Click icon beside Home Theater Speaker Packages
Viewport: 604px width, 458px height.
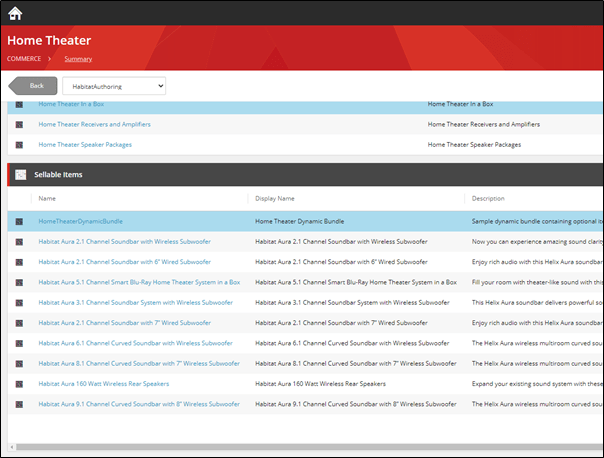pos(19,145)
